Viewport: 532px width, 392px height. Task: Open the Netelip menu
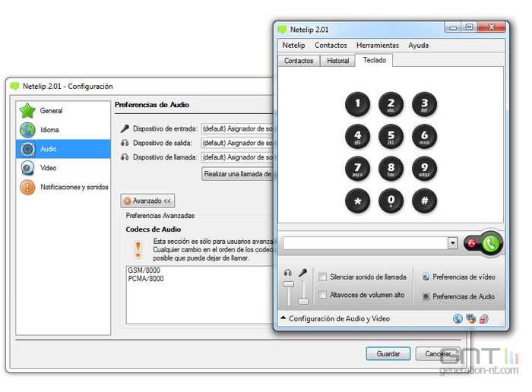pos(293,45)
